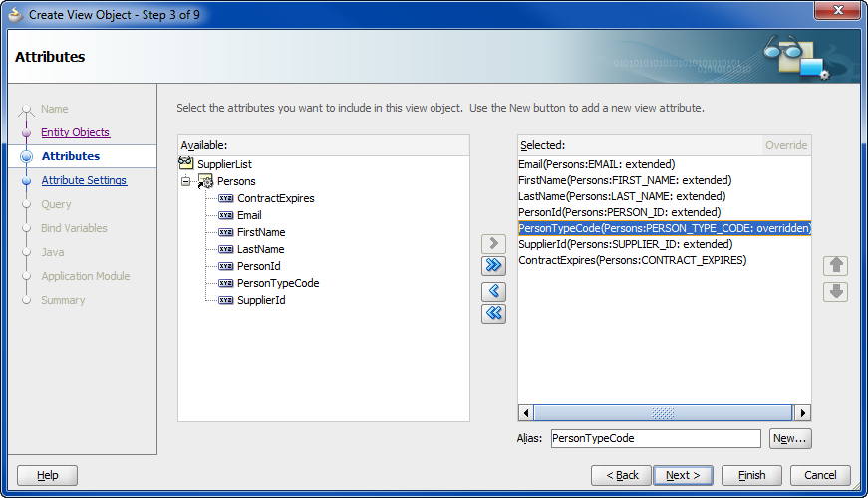
Task: Open Help for this wizard
Action: [x=47, y=475]
